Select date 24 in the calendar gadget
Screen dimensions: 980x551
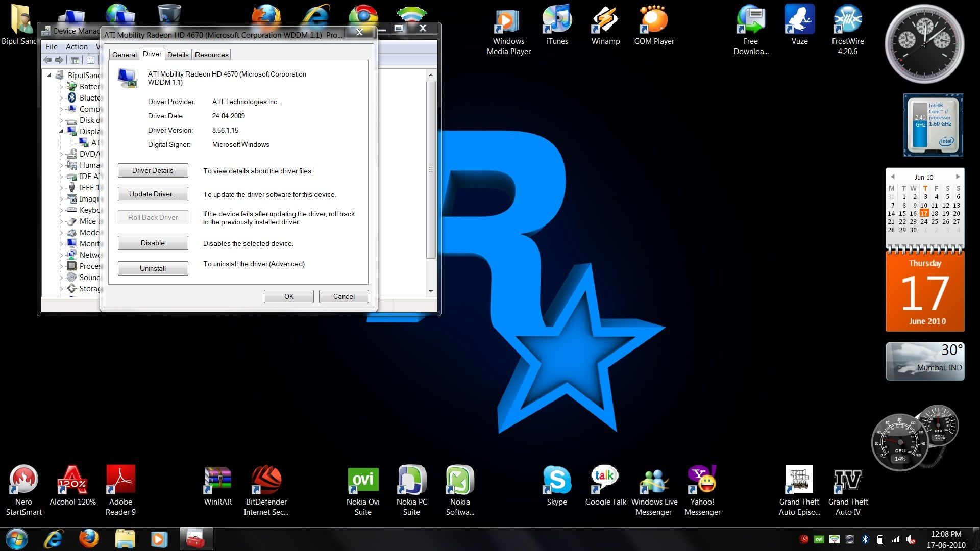(x=924, y=221)
